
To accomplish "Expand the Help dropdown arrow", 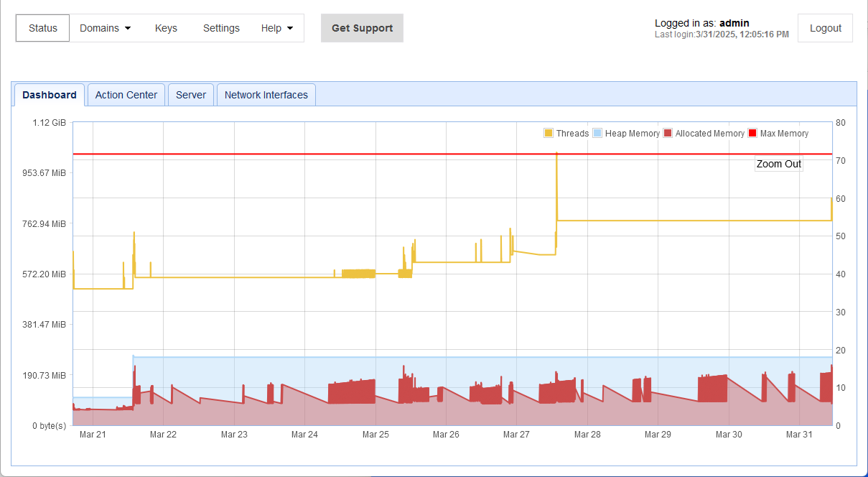I will [x=290, y=29].
